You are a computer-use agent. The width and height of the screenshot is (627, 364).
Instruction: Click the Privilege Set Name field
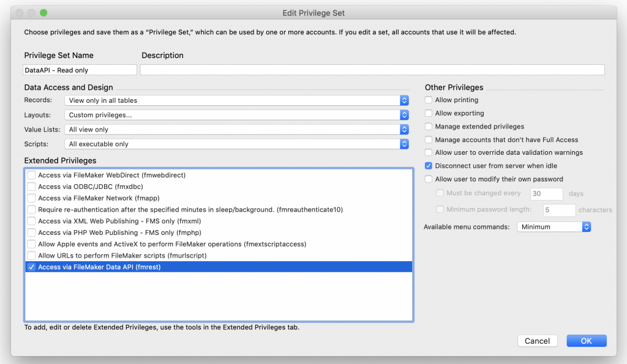(x=80, y=69)
